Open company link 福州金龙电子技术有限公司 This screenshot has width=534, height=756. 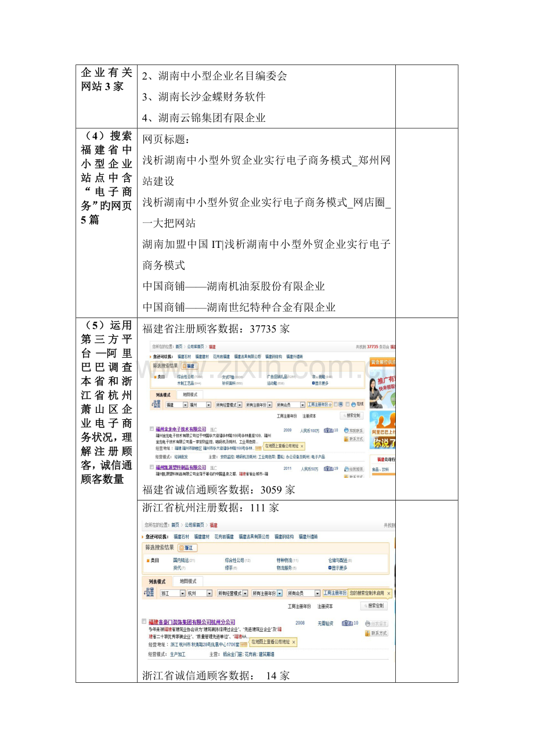[x=181, y=429]
